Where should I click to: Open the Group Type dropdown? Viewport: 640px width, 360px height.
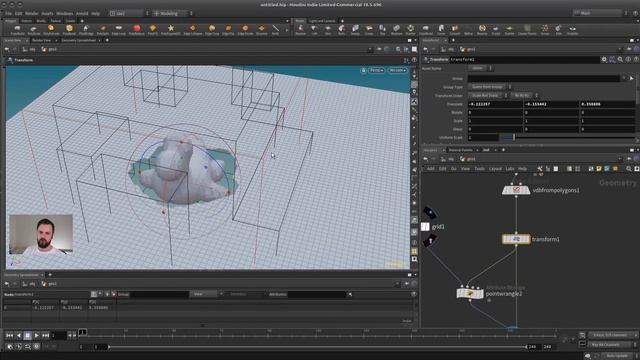pyautogui.click(x=489, y=87)
